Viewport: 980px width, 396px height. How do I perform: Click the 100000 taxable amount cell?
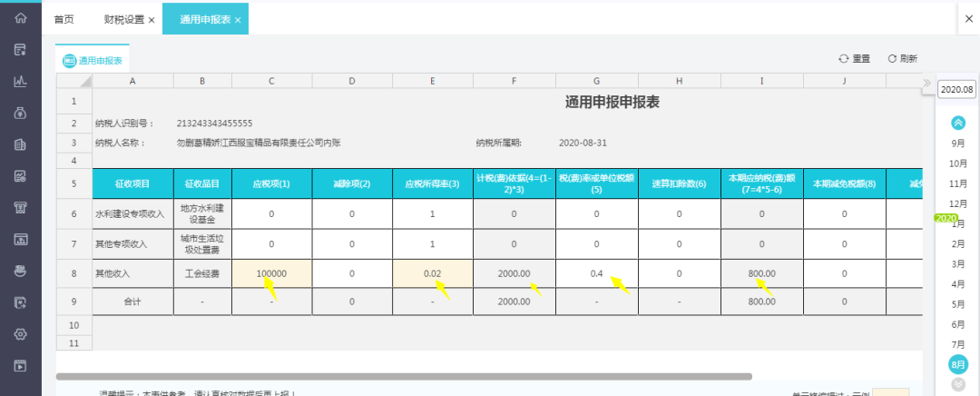click(271, 273)
